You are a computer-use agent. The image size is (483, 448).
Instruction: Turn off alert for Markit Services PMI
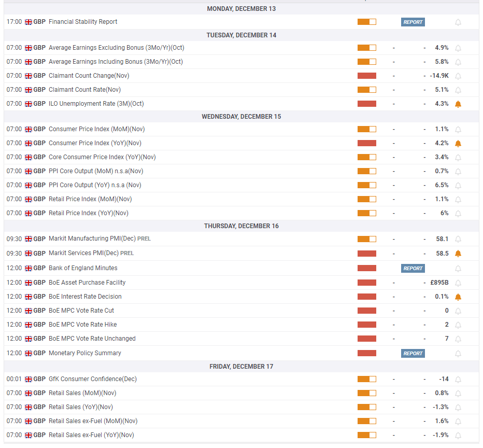click(458, 254)
